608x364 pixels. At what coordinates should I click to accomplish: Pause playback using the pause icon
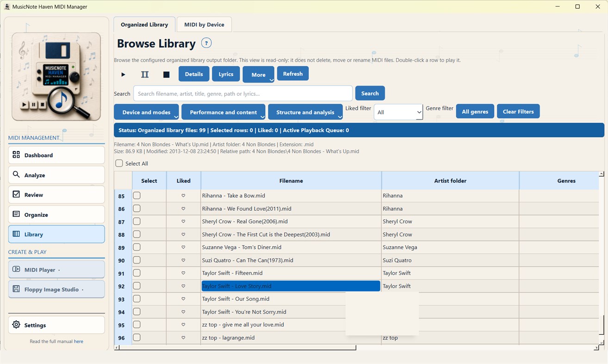pos(145,74)
